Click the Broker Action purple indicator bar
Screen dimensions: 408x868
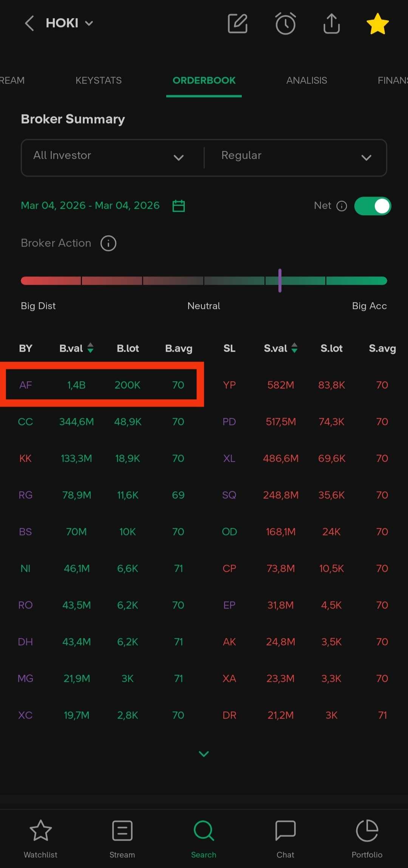coord(280,281)
